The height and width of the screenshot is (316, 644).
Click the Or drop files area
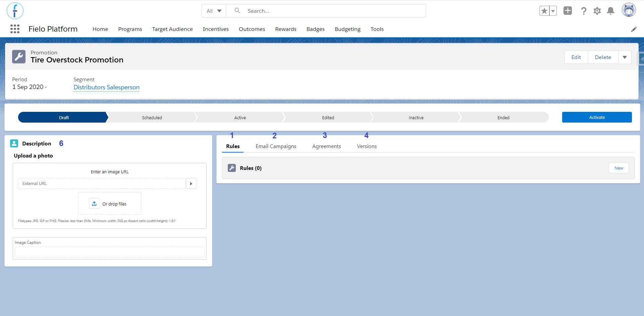[110, 204]
